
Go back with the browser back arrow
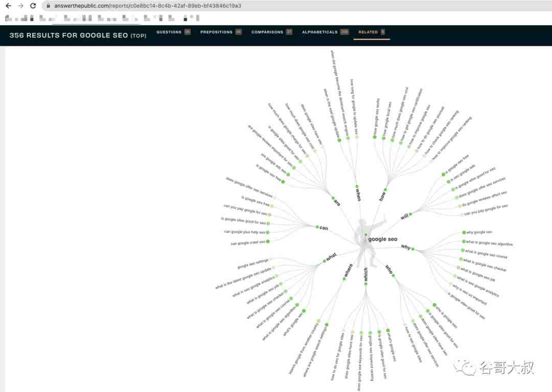(9, 6)
